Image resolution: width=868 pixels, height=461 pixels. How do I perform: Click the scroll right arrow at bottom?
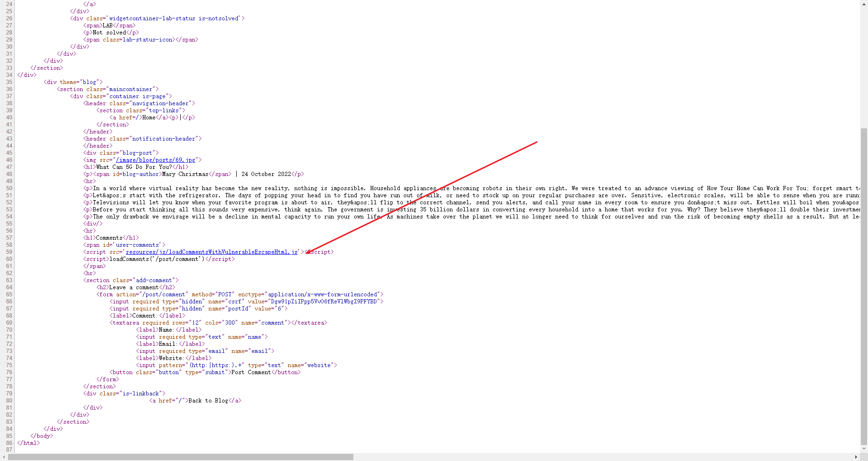tap(856, 457)
